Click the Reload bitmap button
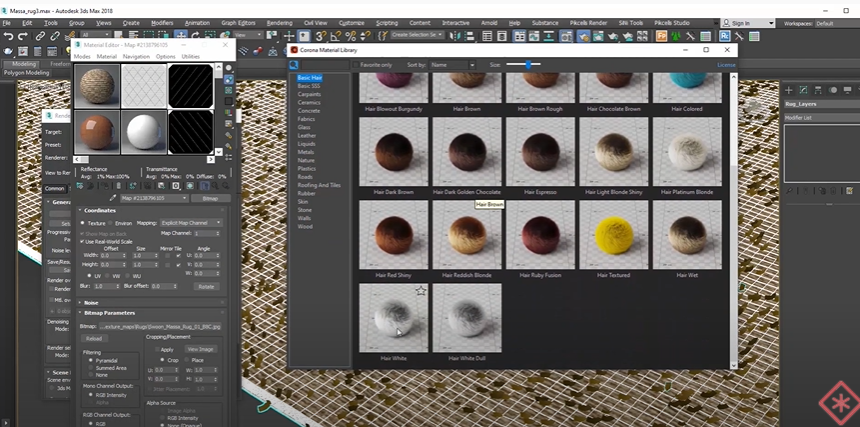Viewport: 860px width, 427px height. tap(95, 338)
